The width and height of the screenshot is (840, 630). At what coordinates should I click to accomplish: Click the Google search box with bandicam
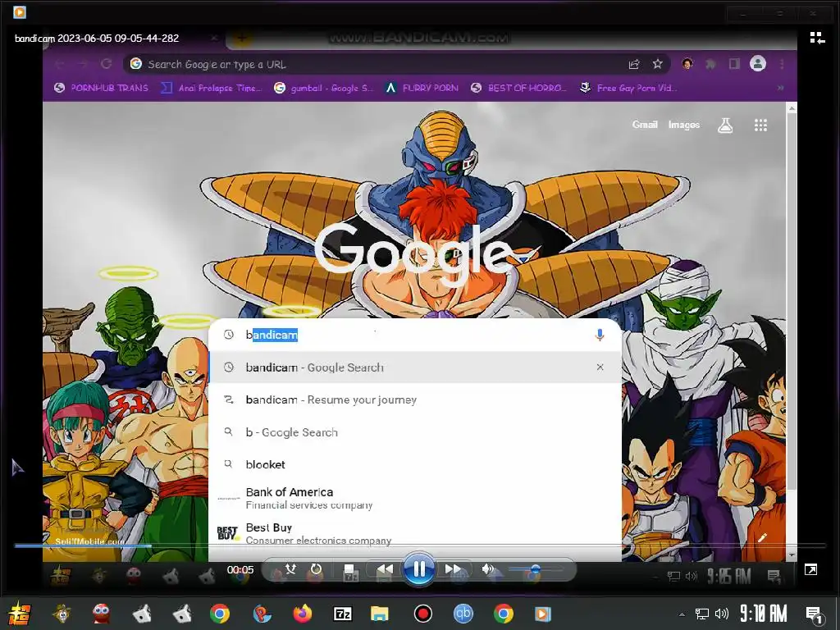pyautogui.click(x=414, y=335)
